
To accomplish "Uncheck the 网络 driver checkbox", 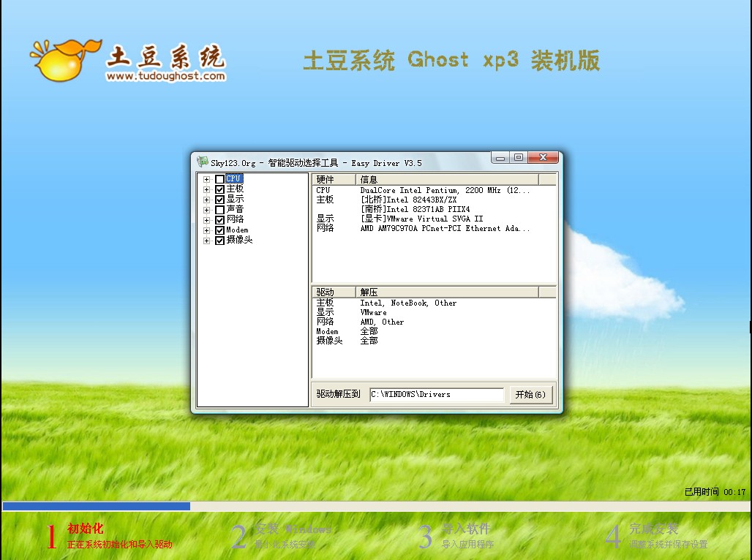I will point(219,220).
